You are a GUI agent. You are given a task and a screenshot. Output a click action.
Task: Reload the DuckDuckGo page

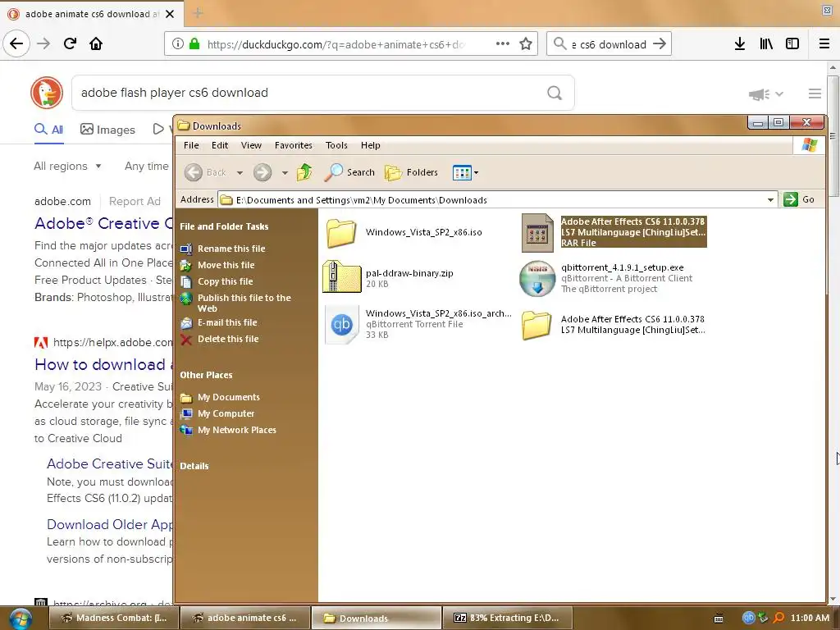70,43
